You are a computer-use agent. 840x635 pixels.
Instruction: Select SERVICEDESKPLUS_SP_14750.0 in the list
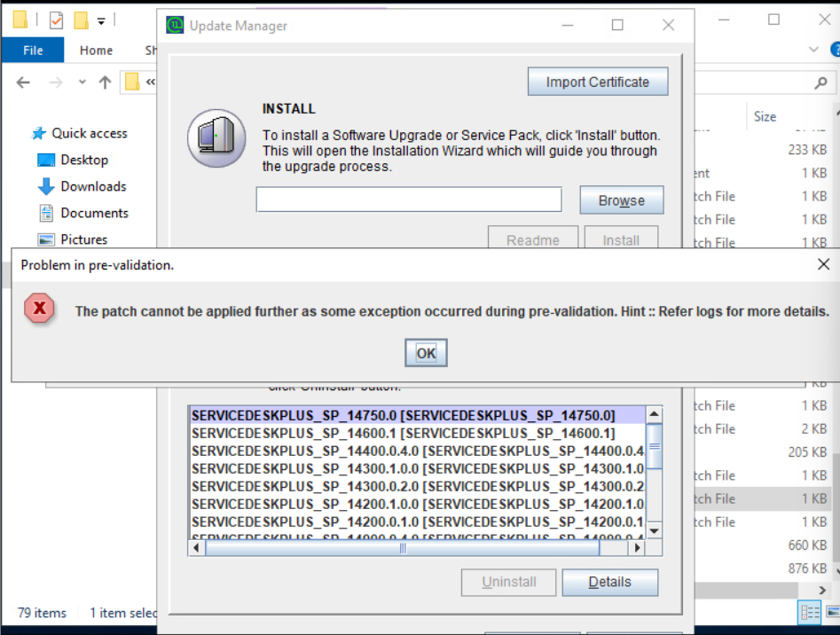[418, 415]
